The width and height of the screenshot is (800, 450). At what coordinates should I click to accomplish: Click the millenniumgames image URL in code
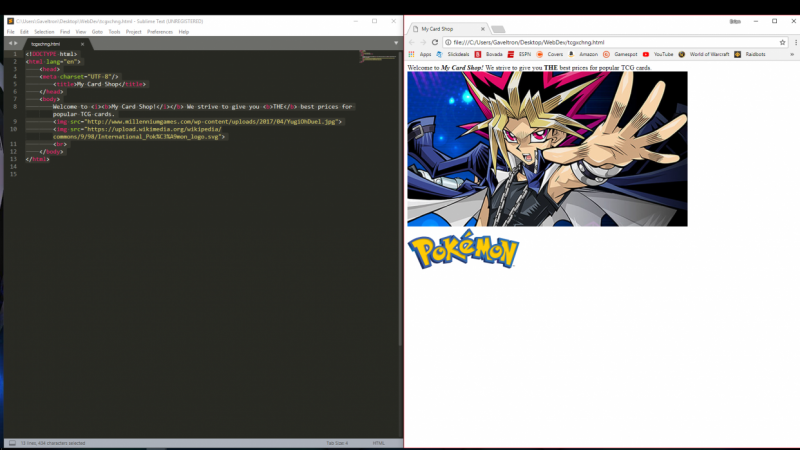(212, 121)
